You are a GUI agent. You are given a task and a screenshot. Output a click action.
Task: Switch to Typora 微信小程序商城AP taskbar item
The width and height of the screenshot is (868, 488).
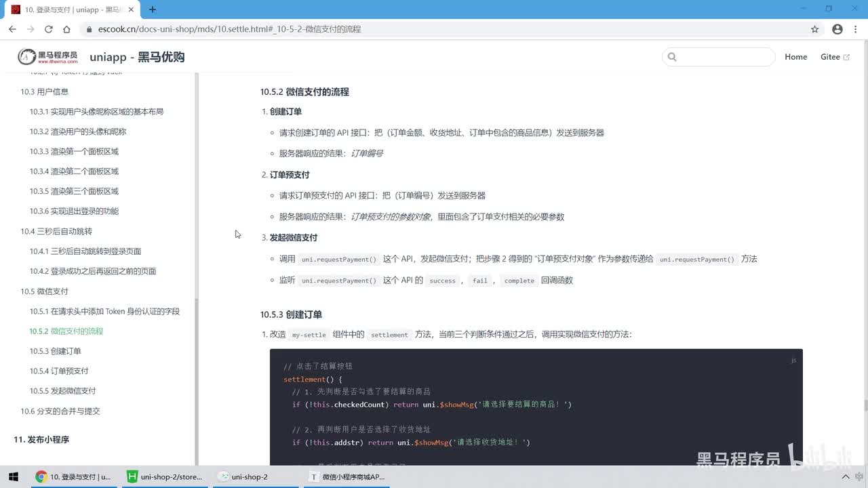pos(346,476)
